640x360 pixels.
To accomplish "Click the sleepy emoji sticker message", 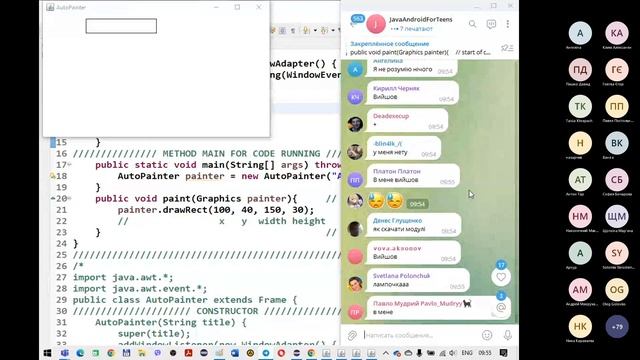I will tap(385, 201).
